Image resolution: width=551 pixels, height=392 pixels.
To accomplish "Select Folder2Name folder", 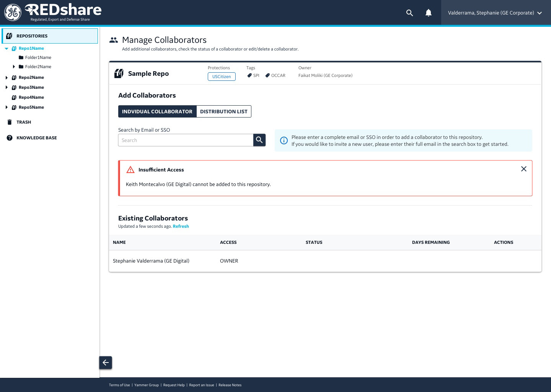I will pos(38,67).
